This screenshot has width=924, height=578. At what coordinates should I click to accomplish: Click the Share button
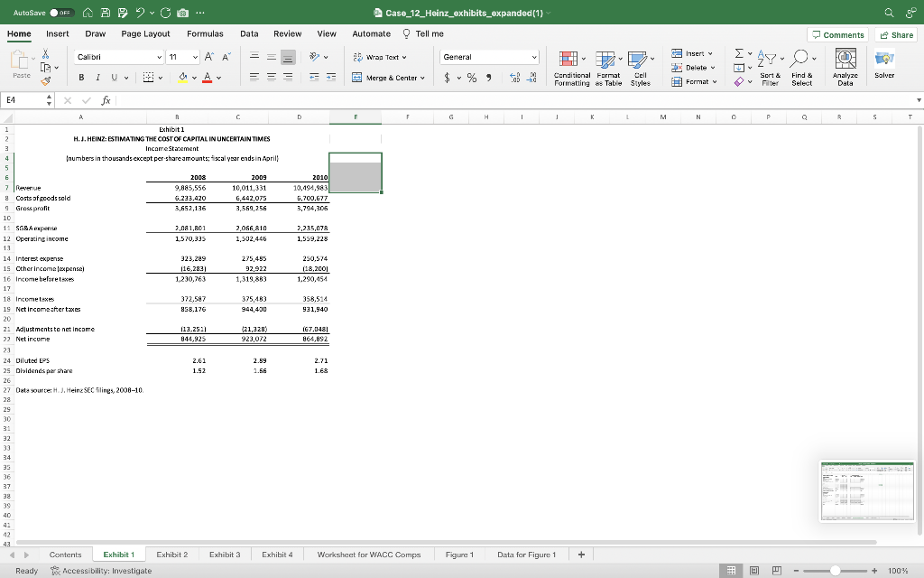(896, 33)
